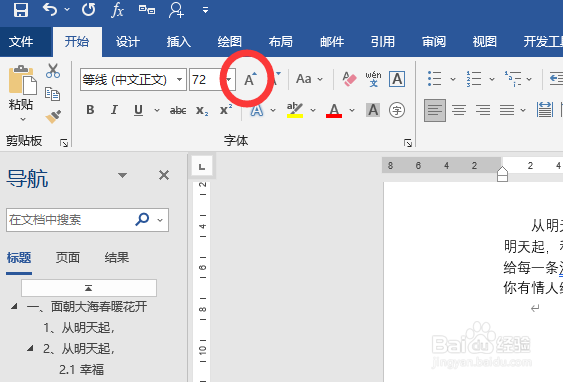This screenshot has width=563, height=382.
Task: Toggle strikethrough abc formatting
Action: point(178,110)
